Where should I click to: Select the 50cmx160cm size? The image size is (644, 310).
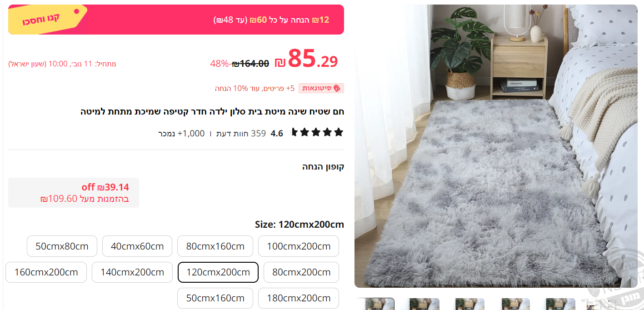pos(215,298)
